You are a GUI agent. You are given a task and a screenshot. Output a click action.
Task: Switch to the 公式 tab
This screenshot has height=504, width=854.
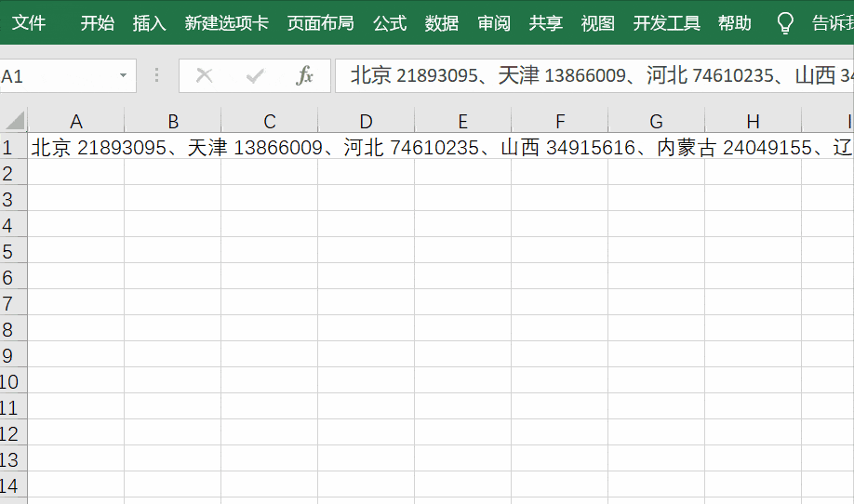tap(390, 23)
